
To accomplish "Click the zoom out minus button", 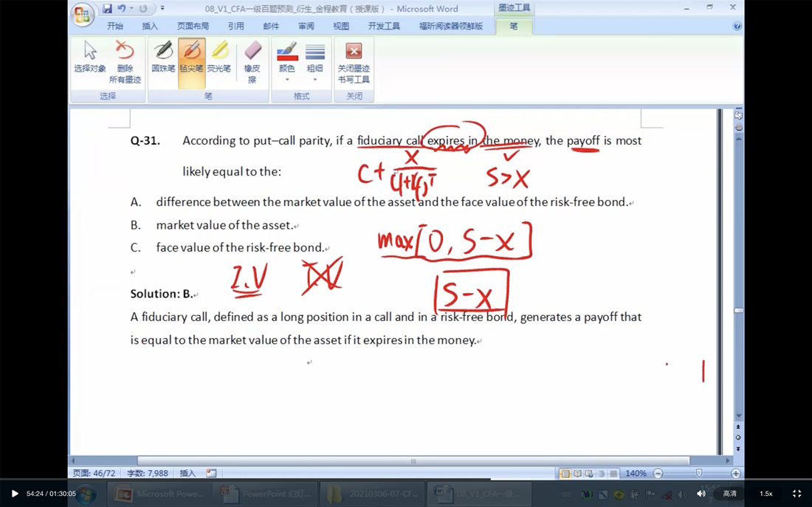I will pyautogui.click(x=658, y=473).
